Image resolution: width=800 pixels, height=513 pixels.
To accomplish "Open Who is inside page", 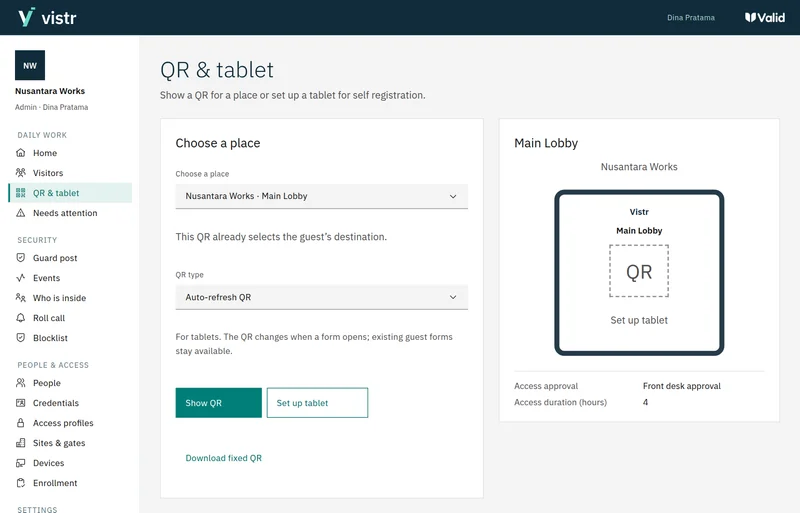I will (x=70, y=298).
